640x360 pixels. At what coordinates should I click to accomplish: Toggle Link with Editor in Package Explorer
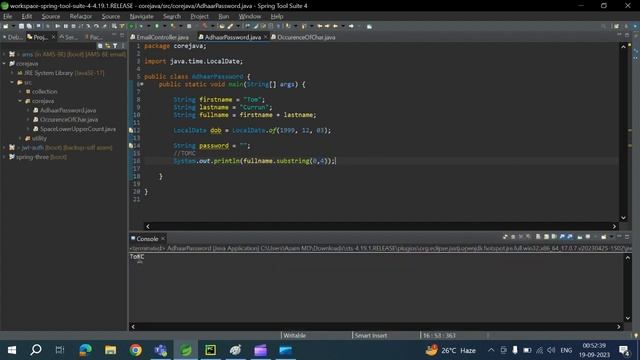point(107,46)
